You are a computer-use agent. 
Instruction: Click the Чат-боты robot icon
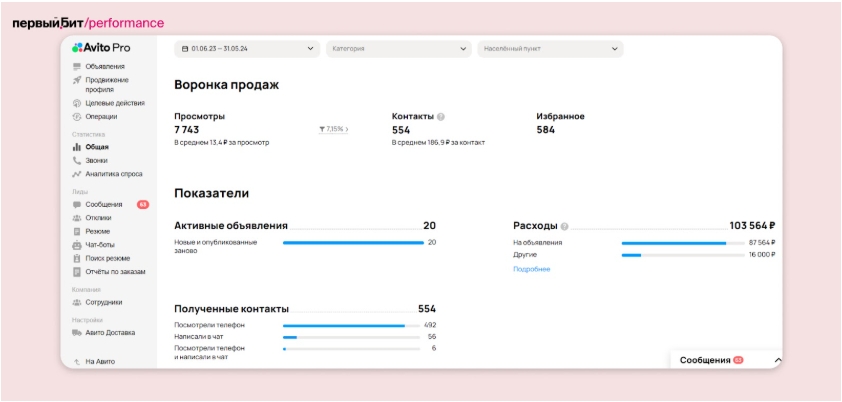pos(77,245)
